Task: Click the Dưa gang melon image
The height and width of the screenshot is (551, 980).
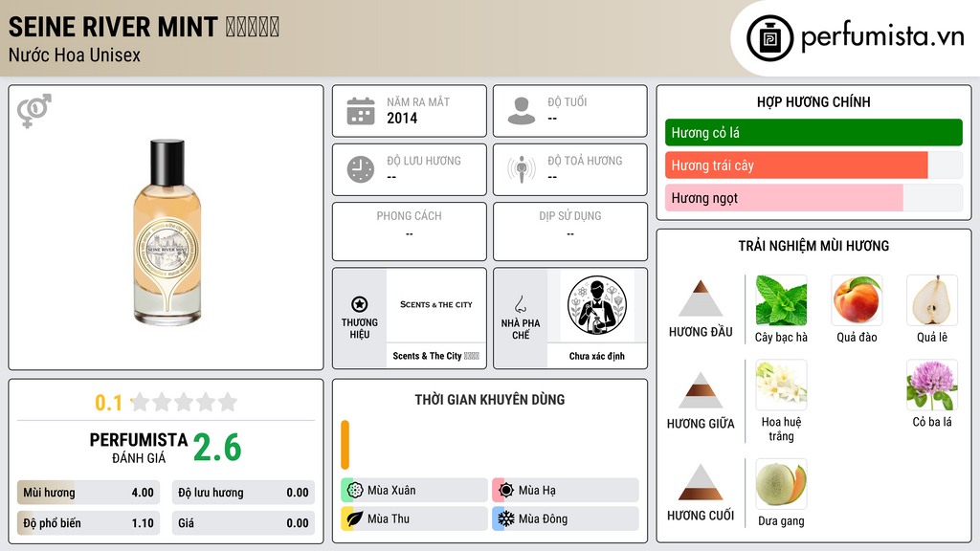Action: coord(781,484)
